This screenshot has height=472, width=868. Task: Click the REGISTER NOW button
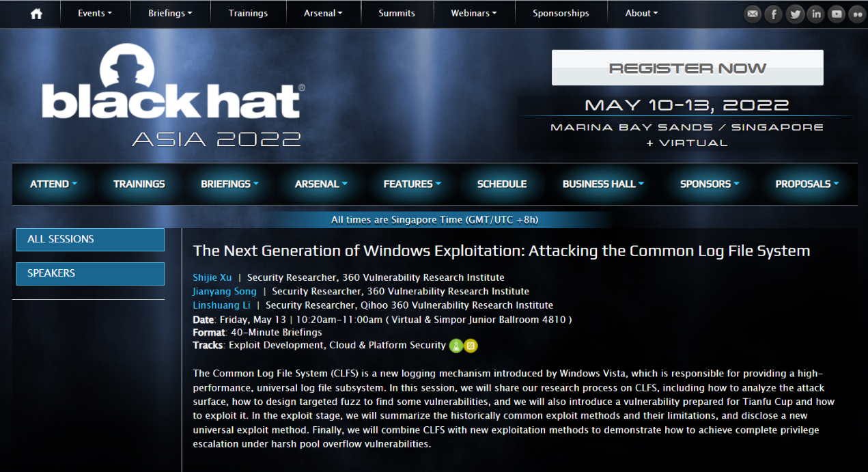click(687, 68)
